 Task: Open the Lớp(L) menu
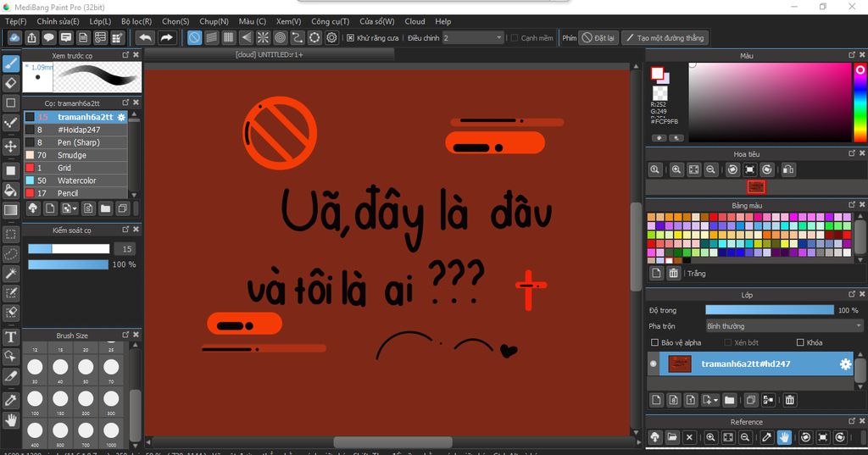(100, 21)
